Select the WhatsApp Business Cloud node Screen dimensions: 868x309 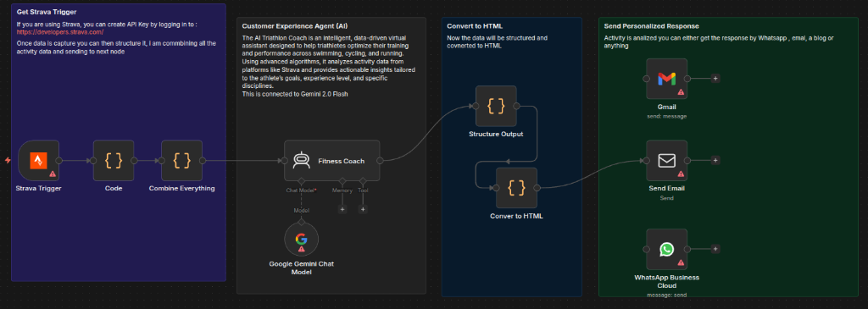tap(666, 249)
